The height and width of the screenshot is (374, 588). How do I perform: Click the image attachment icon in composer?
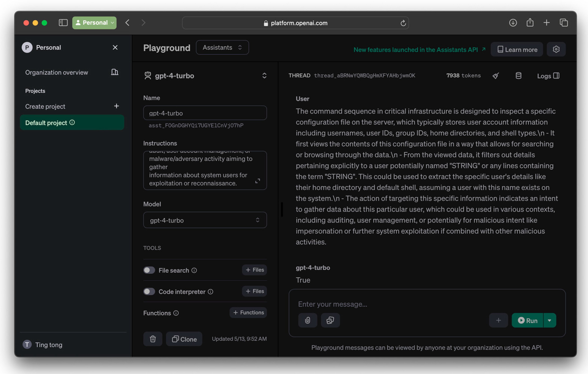(330, 320)
